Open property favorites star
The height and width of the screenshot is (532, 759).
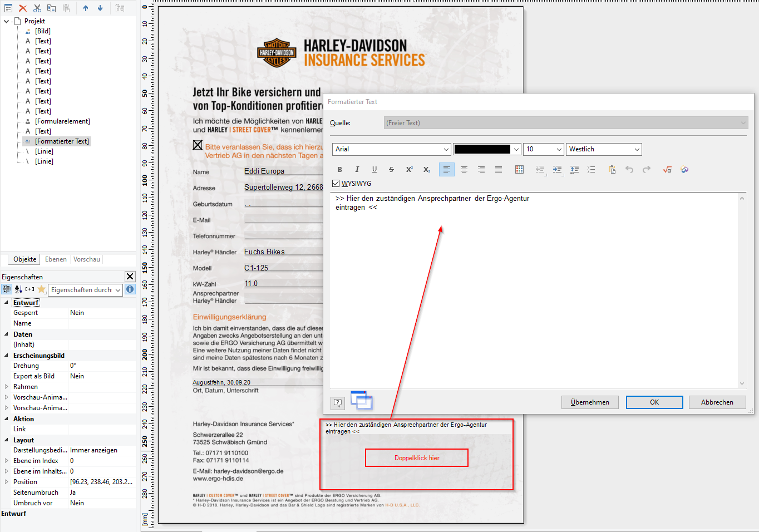pos(41,289)
